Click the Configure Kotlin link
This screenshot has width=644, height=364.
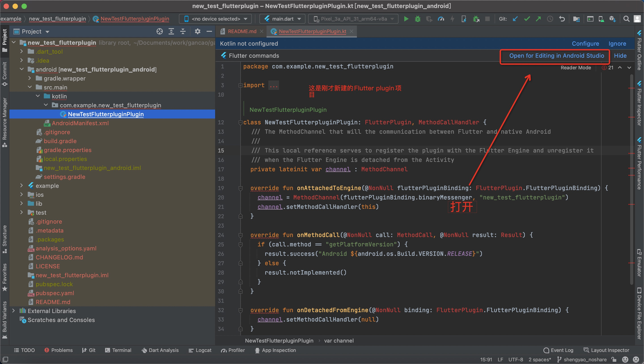[585, 44]
